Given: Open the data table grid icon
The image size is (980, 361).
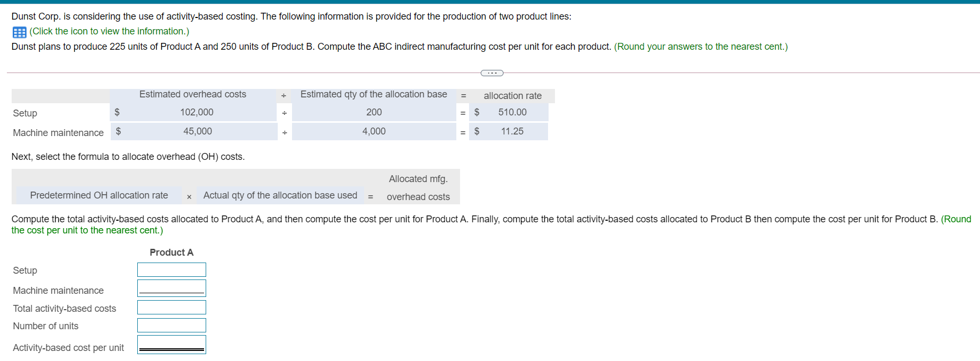Looking at the screenshot, I should click(x=19, y=32).
